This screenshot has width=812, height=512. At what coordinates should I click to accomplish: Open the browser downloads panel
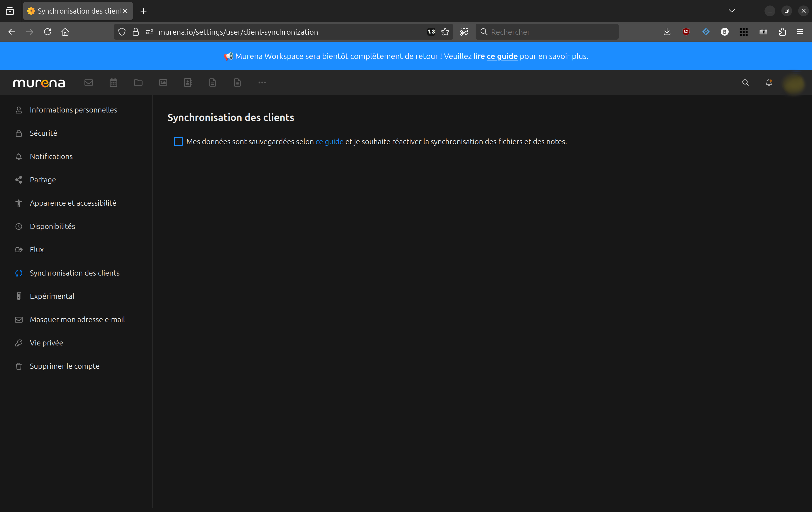point(667,32)
